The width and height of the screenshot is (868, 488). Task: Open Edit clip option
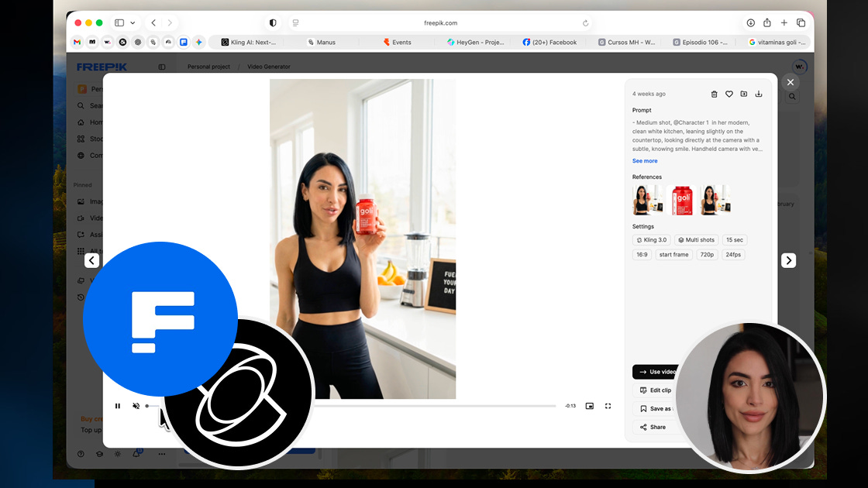tap(656, 390)
